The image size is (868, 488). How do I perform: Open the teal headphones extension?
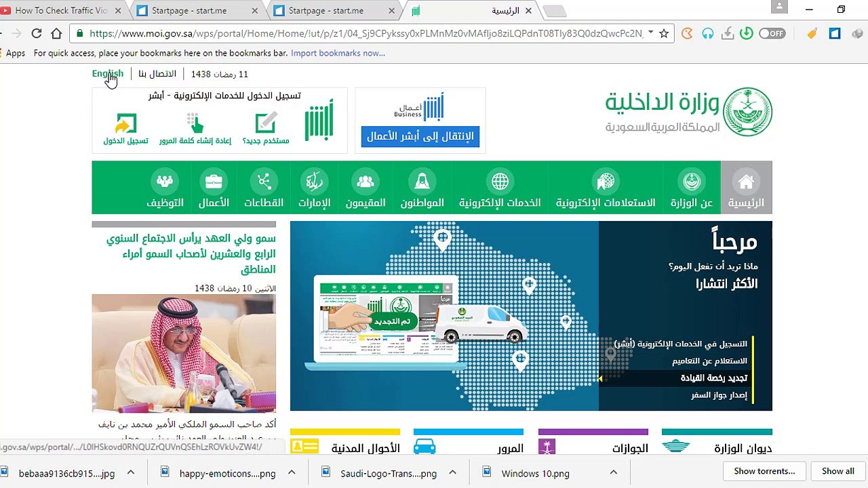tap(707, 33)
